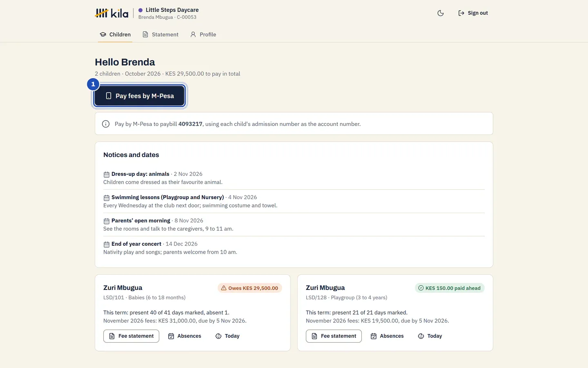Viewport: 588px width, 368px height.
Task: Click November fees KES 31,000.00 line
Action: tap(175, 321)
